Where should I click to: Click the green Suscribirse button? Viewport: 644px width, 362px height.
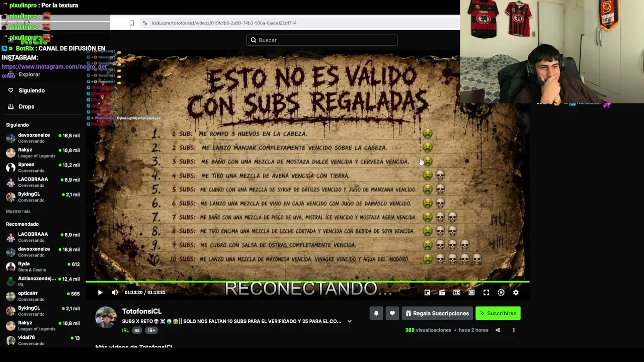click(x=498, y=313)
